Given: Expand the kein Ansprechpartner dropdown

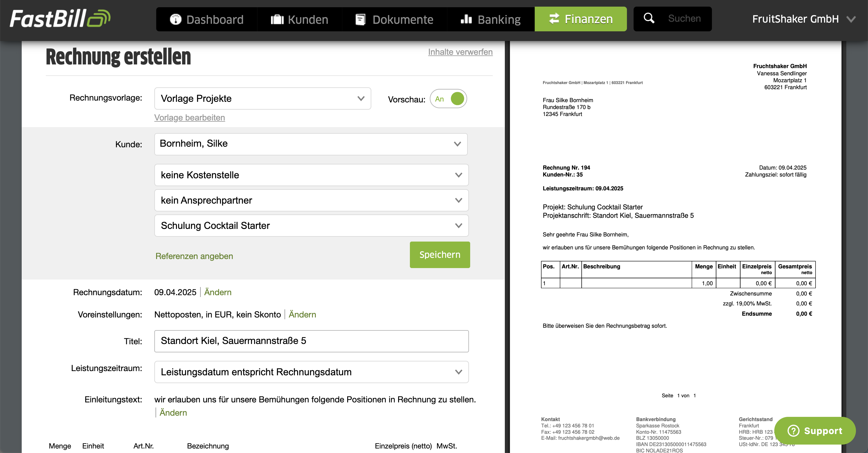Looking at the screenshot, I should click(311, 200).
